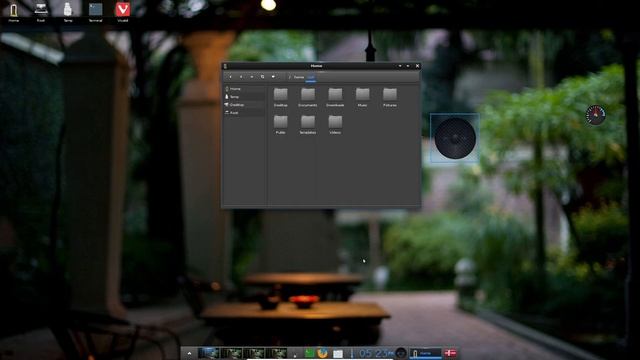Open the Music folder

click(362, 98)
